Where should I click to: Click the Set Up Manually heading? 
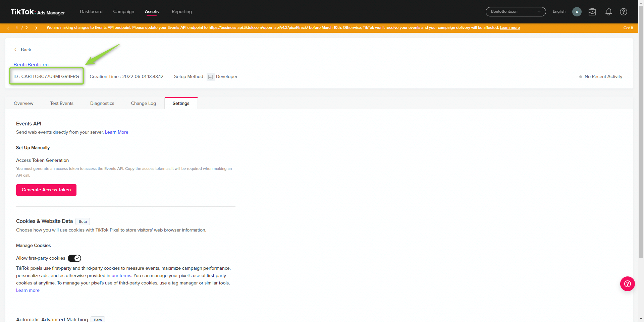(33, 147)
